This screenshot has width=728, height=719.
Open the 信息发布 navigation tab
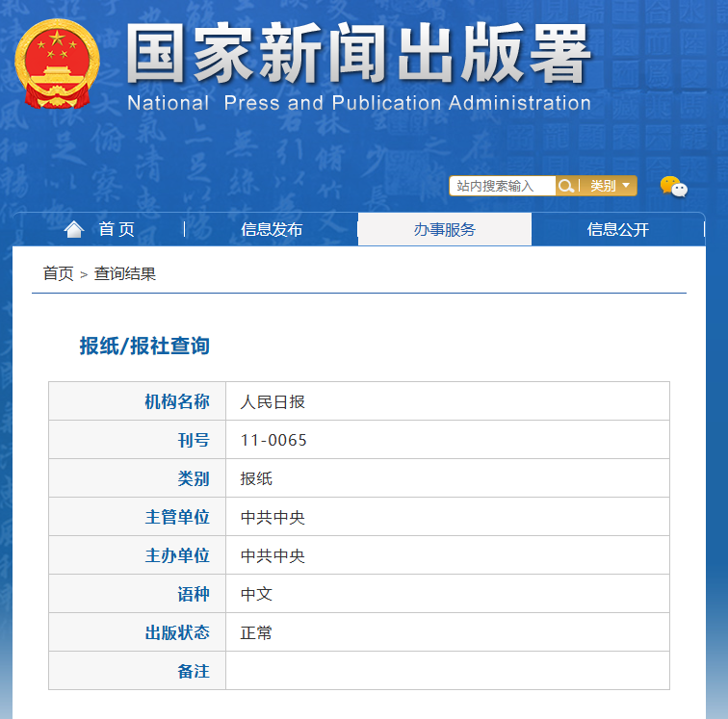pos(272,229)
